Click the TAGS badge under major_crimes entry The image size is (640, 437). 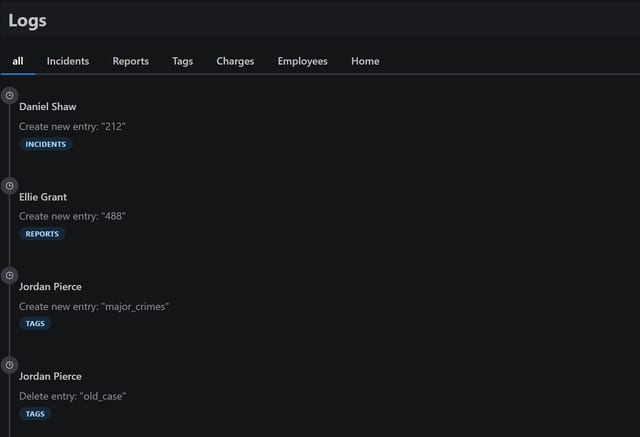[x=35, y=324]
